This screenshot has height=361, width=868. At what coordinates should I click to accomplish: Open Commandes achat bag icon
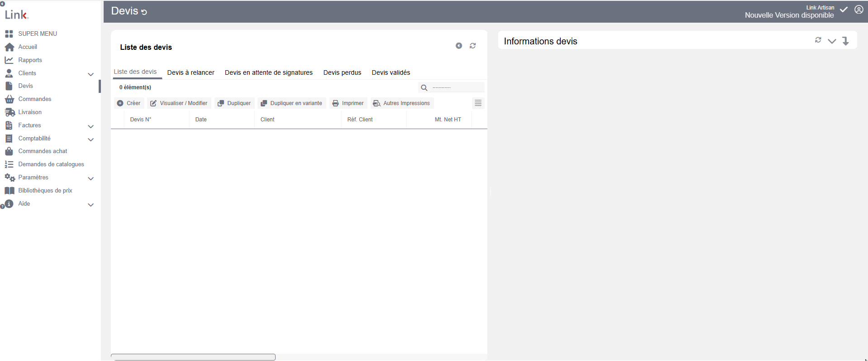tap(9, 151)
